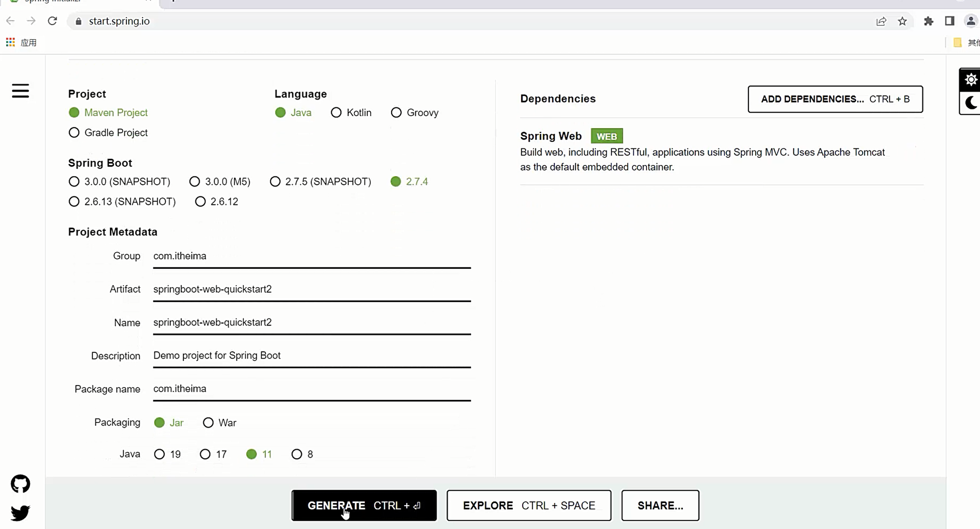This screenshot has width=980, height=529.
Task: Select Spring Boot 2.6.12
Action: tap(216, 201)
